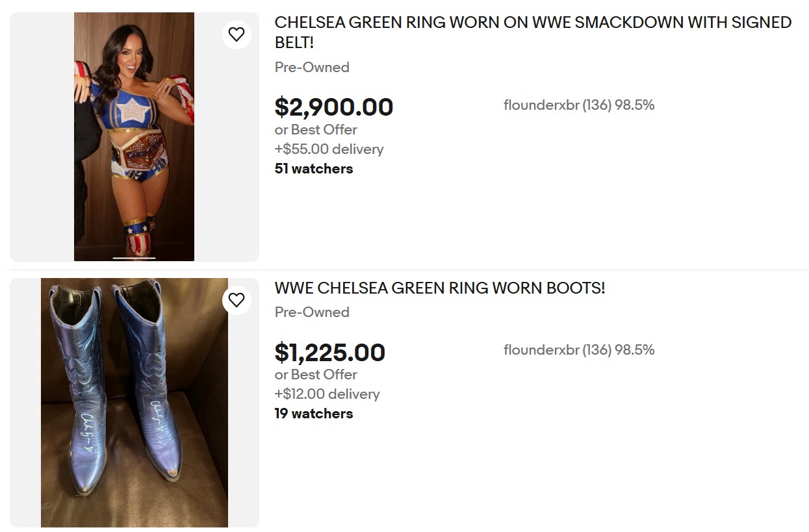Open the blue cowboy boots photo
The height and width of the screenshot is (532, 809).
click(x=134, y=403)
